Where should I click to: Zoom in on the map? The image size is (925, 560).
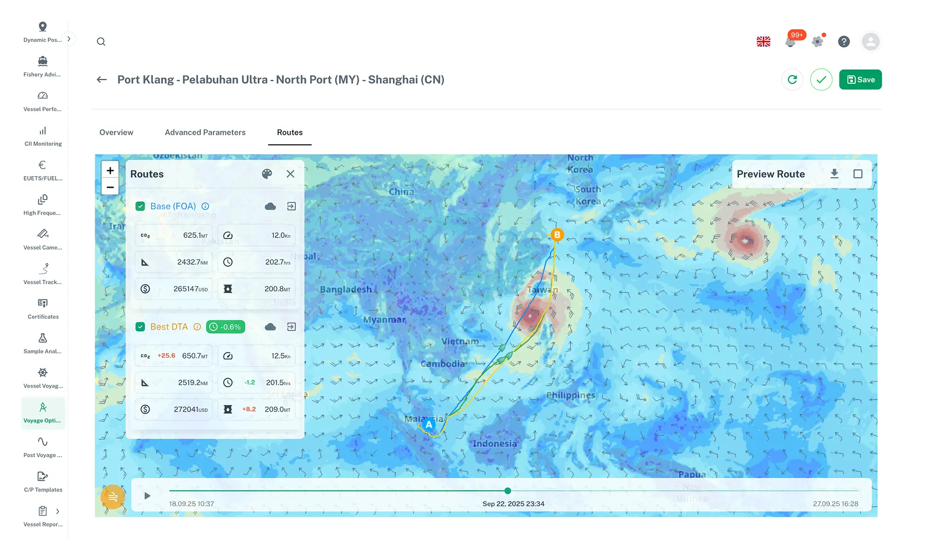(110, 170)
